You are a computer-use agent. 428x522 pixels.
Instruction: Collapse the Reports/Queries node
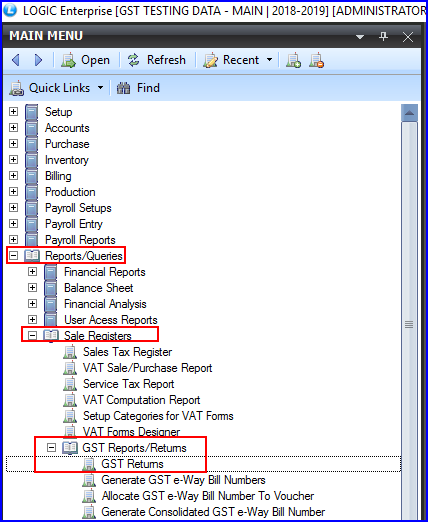[13, 256]
